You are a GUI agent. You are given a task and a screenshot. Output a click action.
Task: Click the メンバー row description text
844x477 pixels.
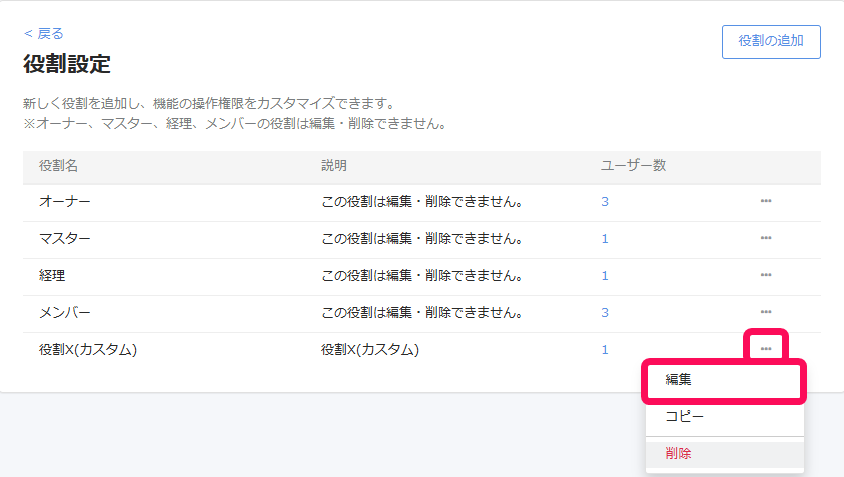pos(422,312)
